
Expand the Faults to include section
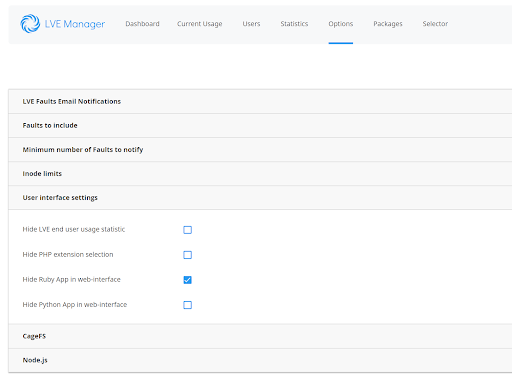260,125
